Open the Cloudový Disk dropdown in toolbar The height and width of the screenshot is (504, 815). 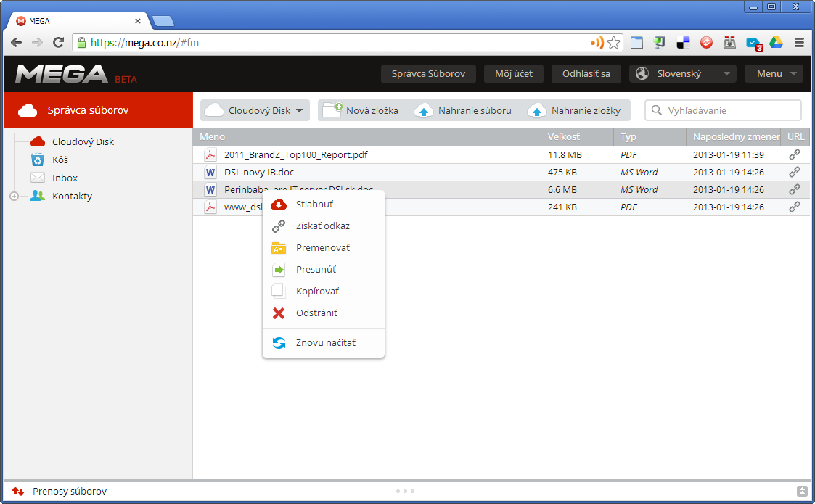coord(255,110)
